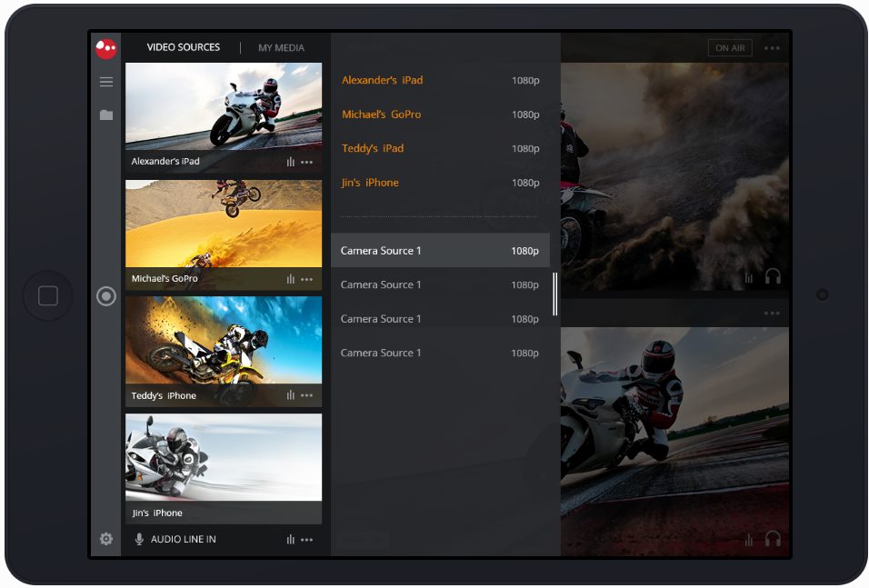Open settings gear icon

click(106, 539)
